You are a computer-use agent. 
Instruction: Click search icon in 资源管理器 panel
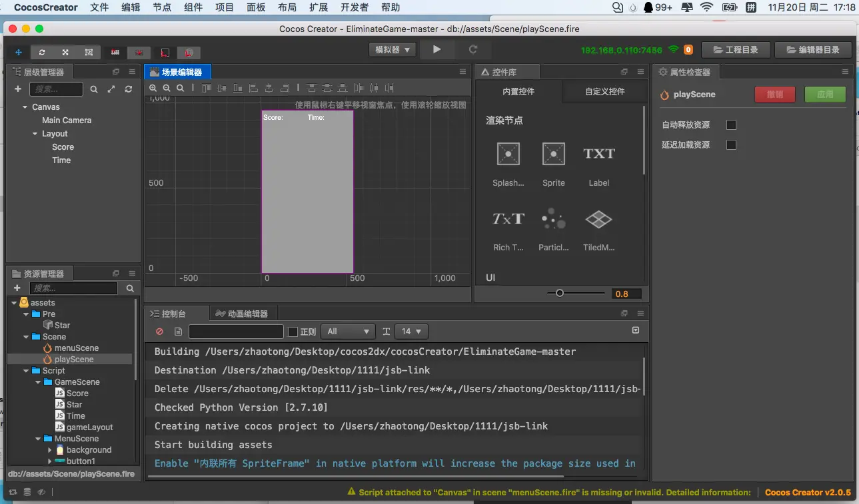click(130, 288)
